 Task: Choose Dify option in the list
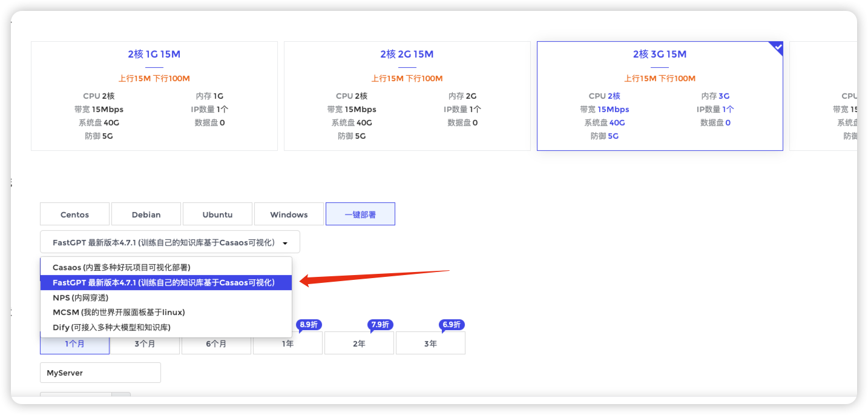166,327
